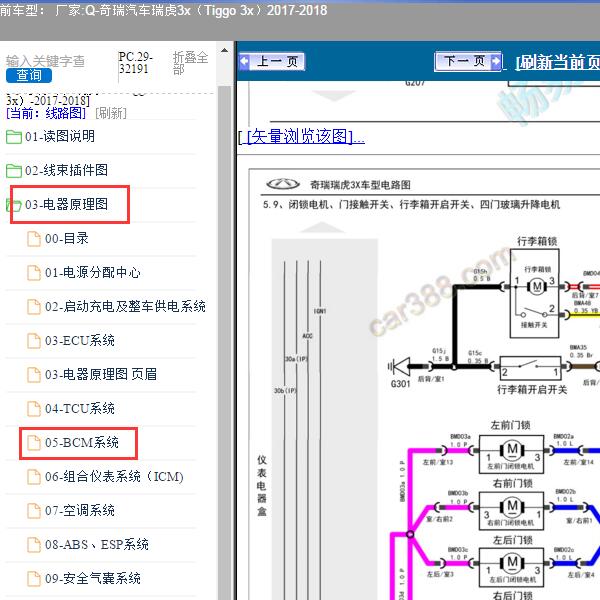The height and width of the screenshot is (600, 600).
Task: Click the 02-线束插件图 folder icon
Action: click(14, 171)
